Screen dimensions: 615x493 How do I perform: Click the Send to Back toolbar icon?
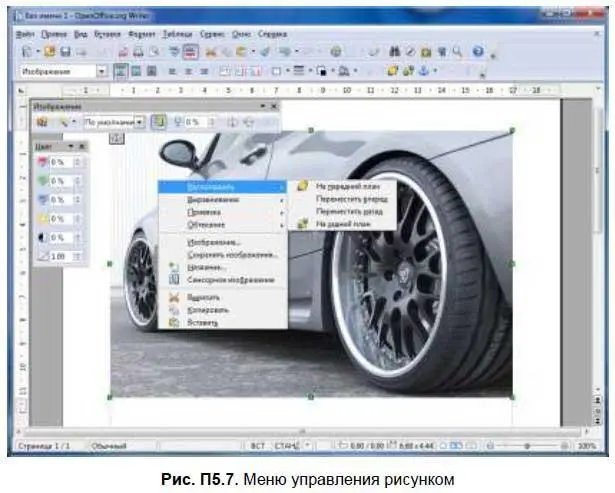point(408,71)
